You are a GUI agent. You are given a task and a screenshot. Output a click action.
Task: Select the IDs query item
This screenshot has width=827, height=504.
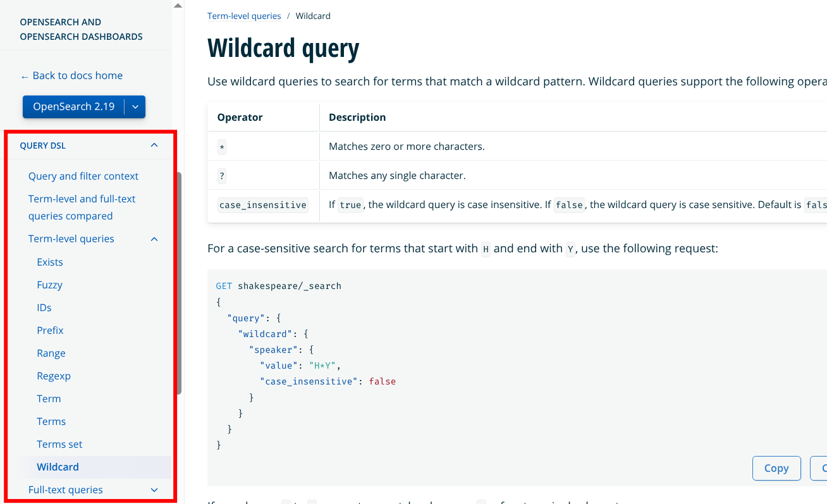(x=44, y=308)
